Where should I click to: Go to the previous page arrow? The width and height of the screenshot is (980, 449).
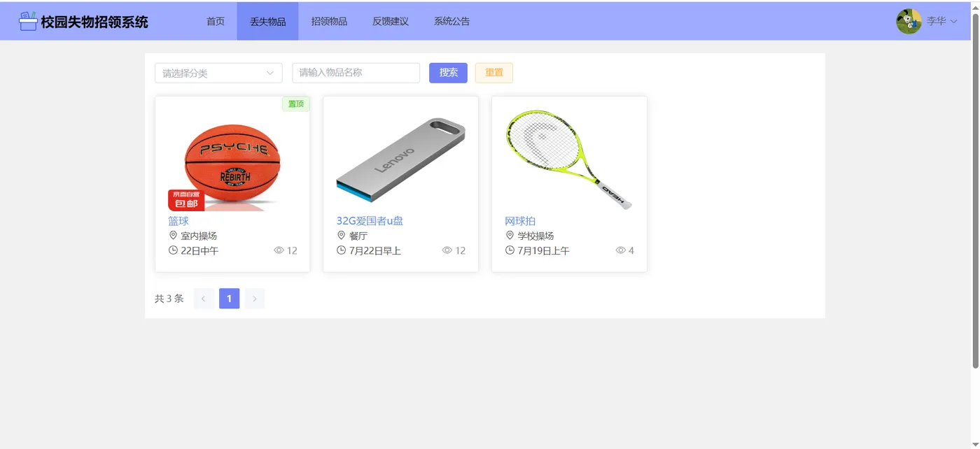(204, 299)
